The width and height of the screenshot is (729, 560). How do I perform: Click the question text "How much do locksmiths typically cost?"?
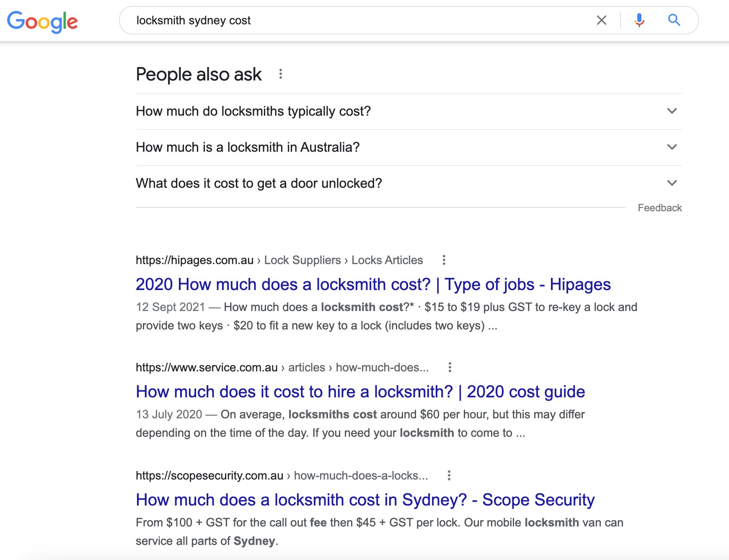click(253, 111)
